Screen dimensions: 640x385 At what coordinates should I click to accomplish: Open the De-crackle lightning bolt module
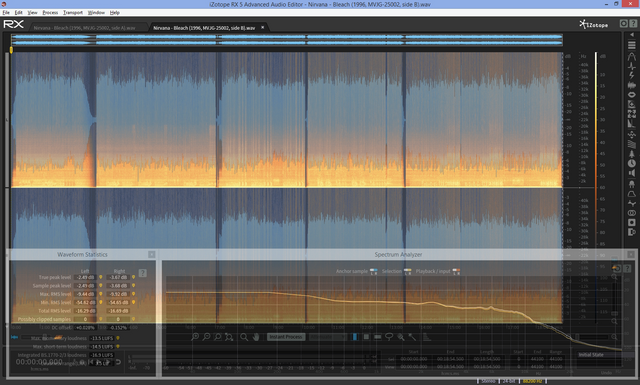(631, 76)
